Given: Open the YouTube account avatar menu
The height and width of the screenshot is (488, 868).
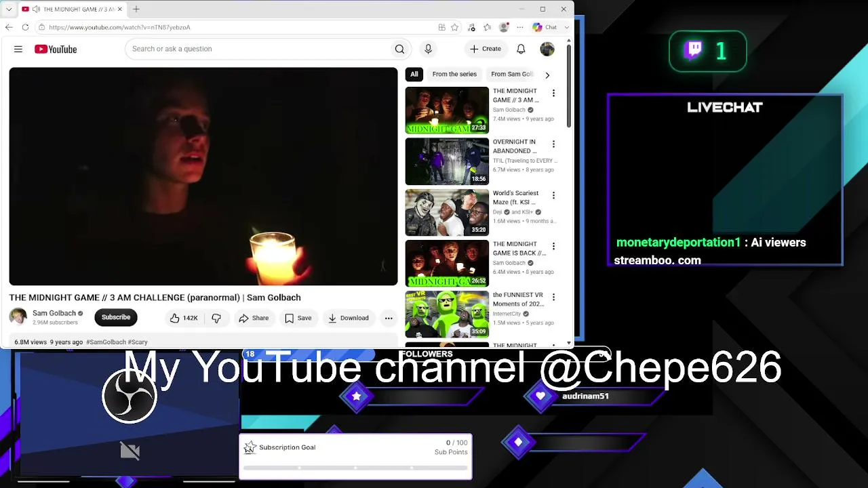Looking at the screenshot, I should tap(547, 49).
